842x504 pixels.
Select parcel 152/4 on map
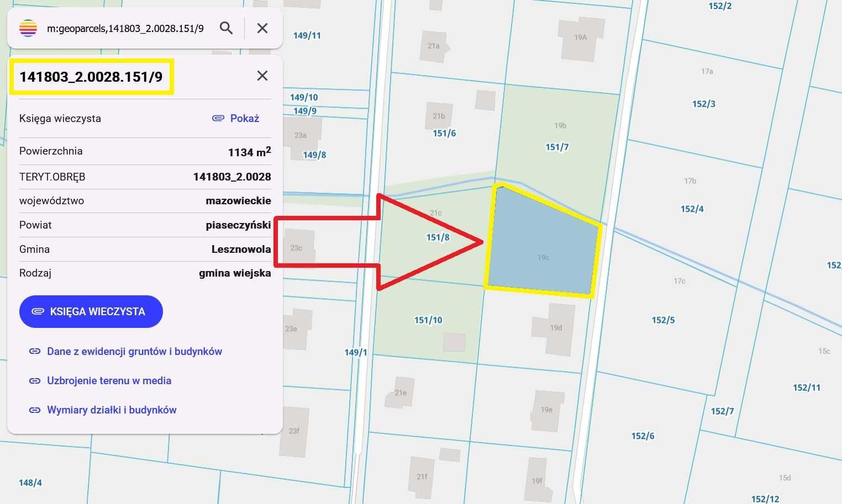coord(692,209)
